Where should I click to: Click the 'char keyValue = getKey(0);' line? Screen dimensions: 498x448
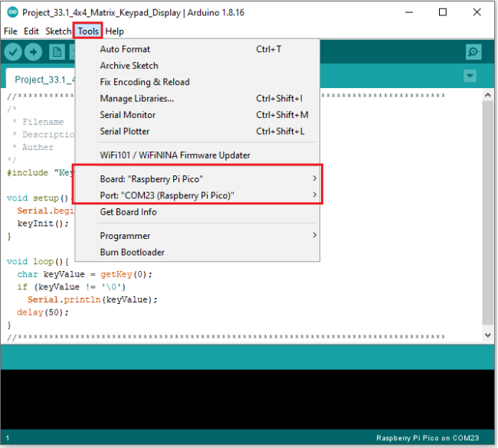(x=84, y=274)
